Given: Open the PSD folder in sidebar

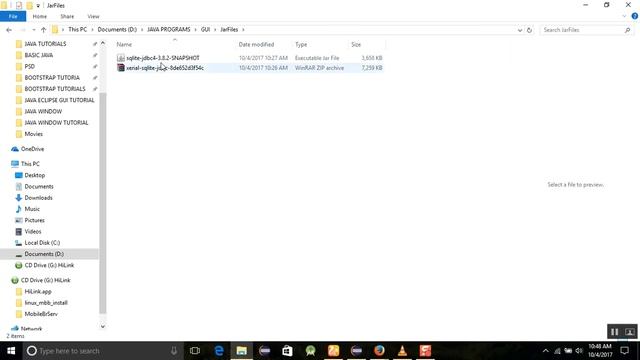Looking at the screenshot, I should pyautogui.click(x=29, y=66).
